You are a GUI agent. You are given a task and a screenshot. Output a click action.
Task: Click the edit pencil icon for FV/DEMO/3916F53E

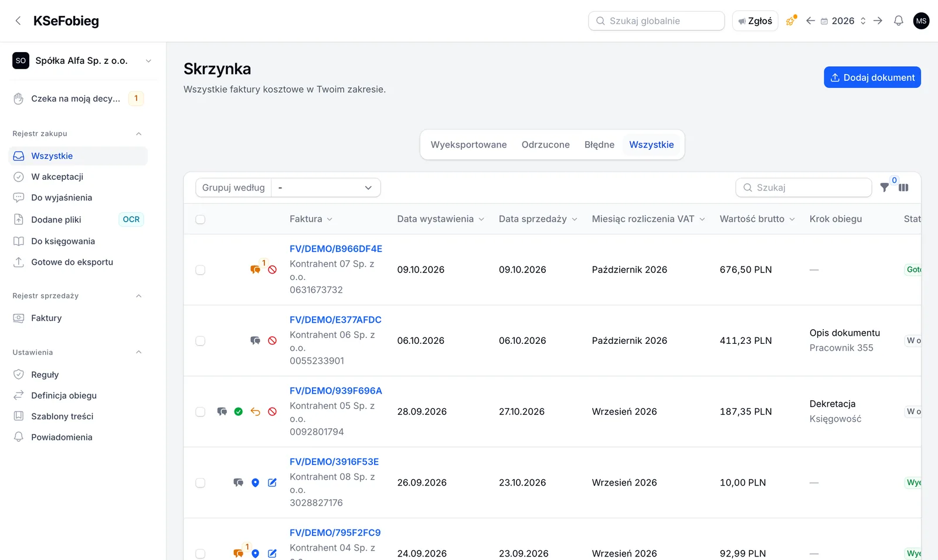(272, 483)
